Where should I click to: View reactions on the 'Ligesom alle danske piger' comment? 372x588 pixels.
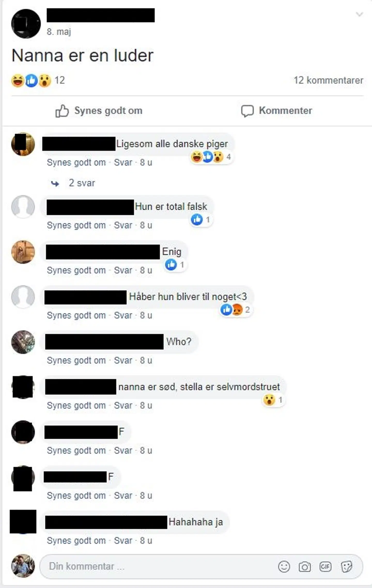(x=211, y=157)
